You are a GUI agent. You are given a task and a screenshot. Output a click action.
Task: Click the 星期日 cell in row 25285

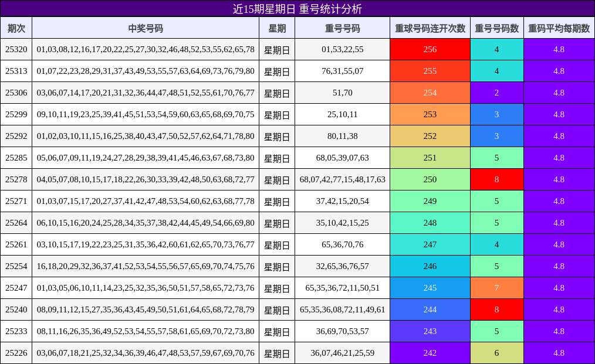click(x=277, y=157)
